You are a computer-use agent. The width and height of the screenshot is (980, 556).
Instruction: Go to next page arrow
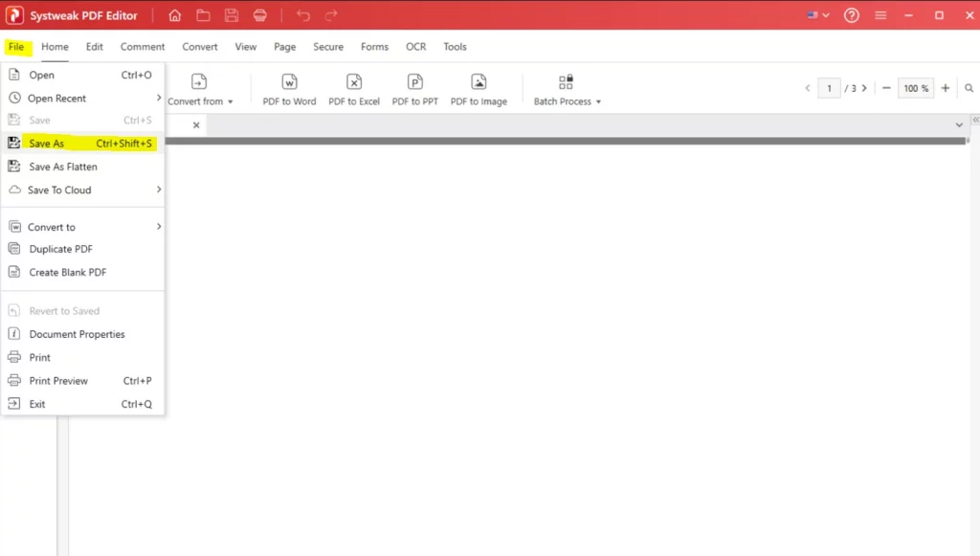pos(864,89)
